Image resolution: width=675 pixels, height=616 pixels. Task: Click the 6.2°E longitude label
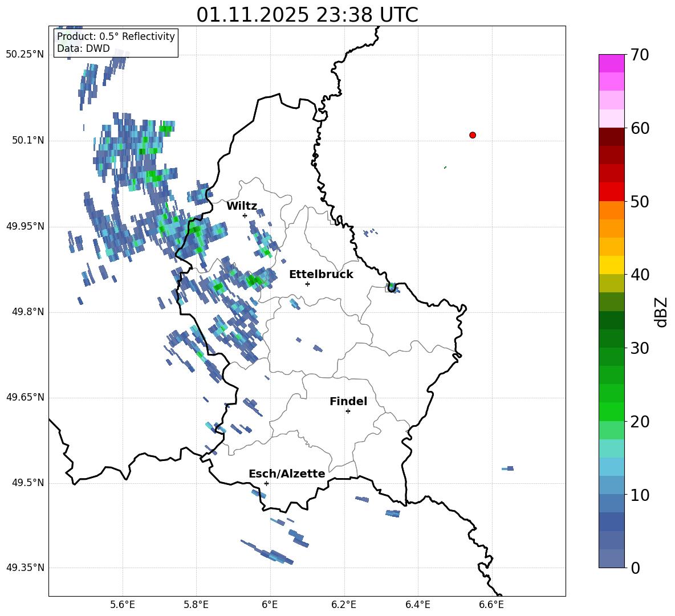pos(344,605)
